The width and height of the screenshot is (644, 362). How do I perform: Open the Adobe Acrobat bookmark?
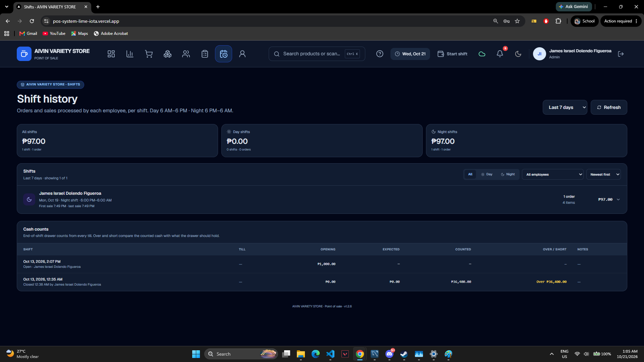(111, 34)
